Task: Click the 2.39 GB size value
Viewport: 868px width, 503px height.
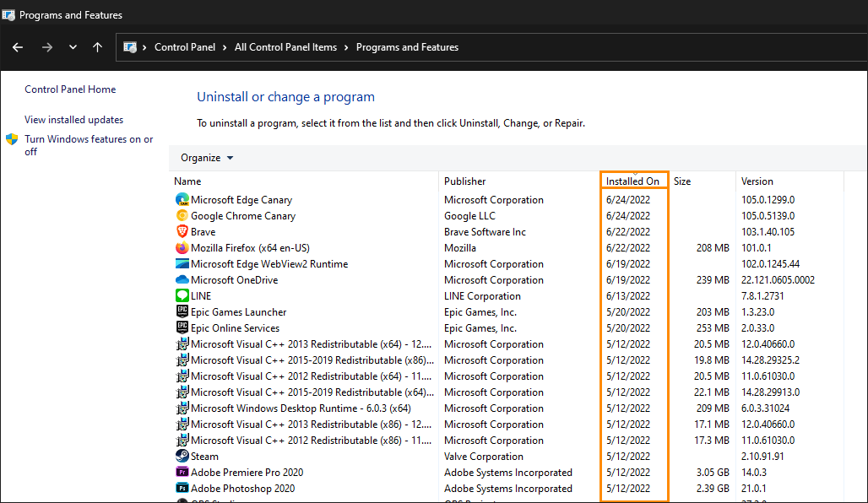Action: (x=713, y=489)
